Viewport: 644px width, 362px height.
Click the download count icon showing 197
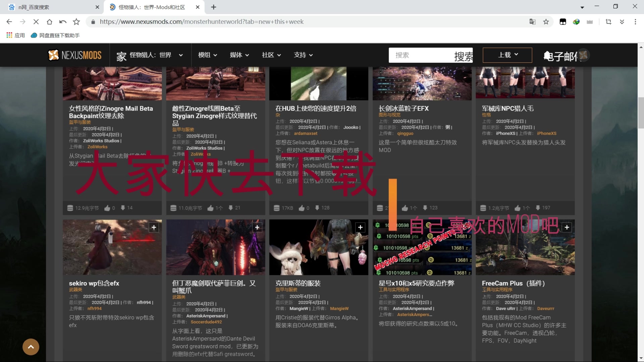coord(538,208)
